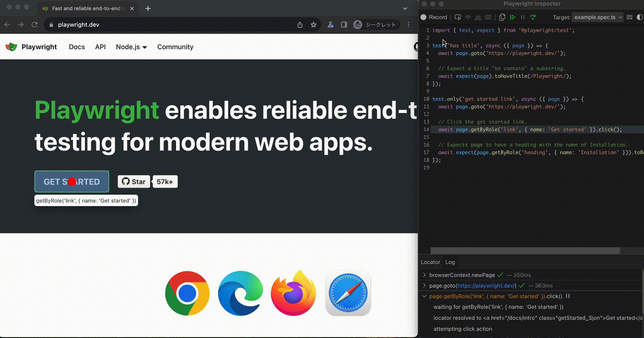Click the Assert text icon
The width and height of the screenshot is (644, 338).
click(x=478, y=17)
